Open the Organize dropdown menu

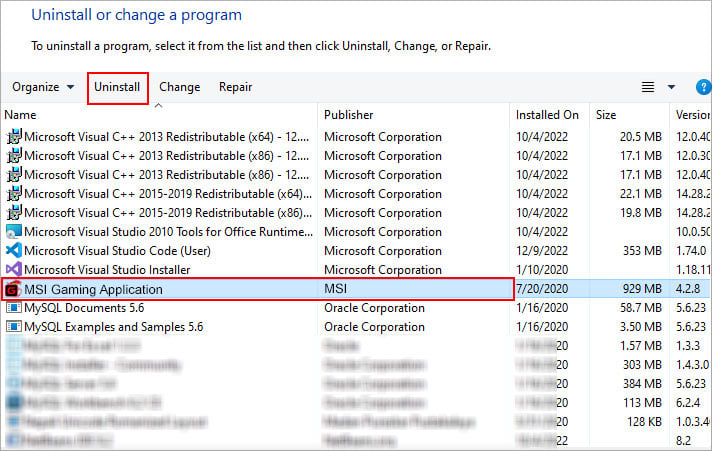[x=43, y=87]
